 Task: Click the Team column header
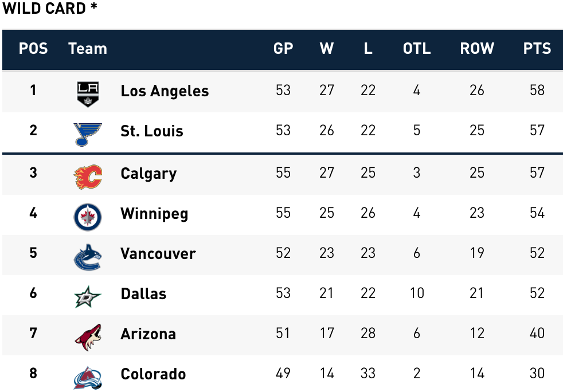88,49
